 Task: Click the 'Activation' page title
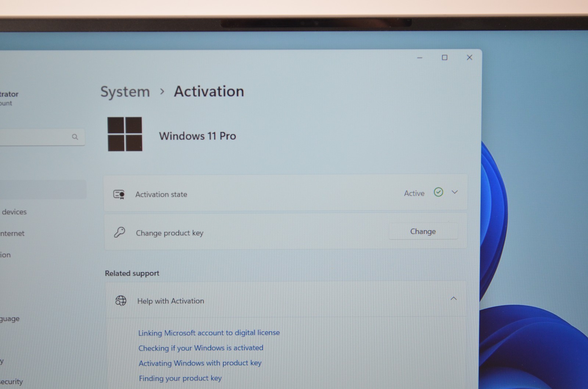click(x=209, y=91)
